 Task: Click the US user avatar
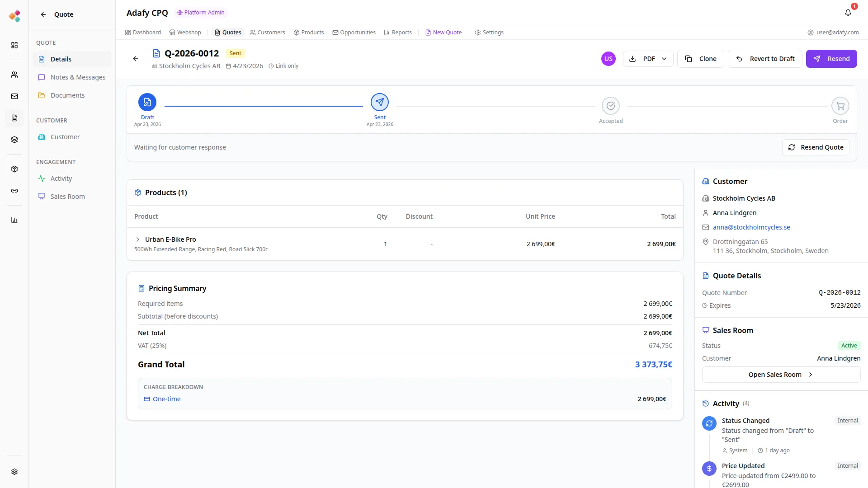[x=608, y=59]
